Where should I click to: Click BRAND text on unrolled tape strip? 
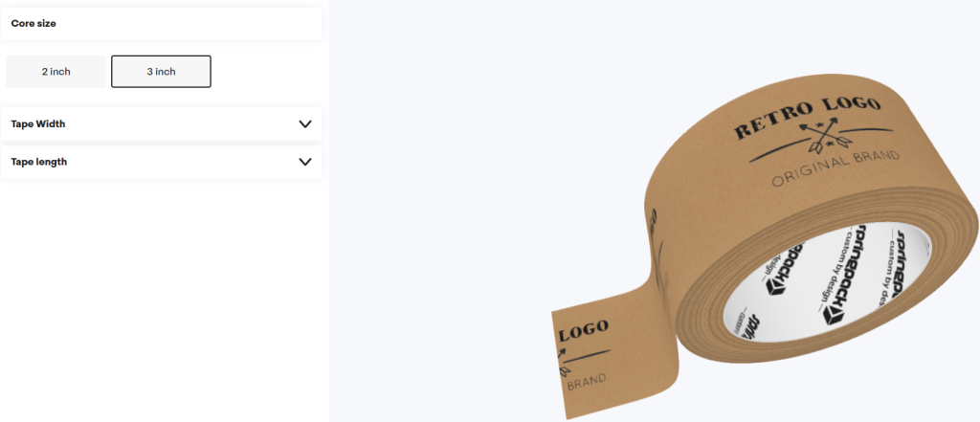tap(587, 382)
